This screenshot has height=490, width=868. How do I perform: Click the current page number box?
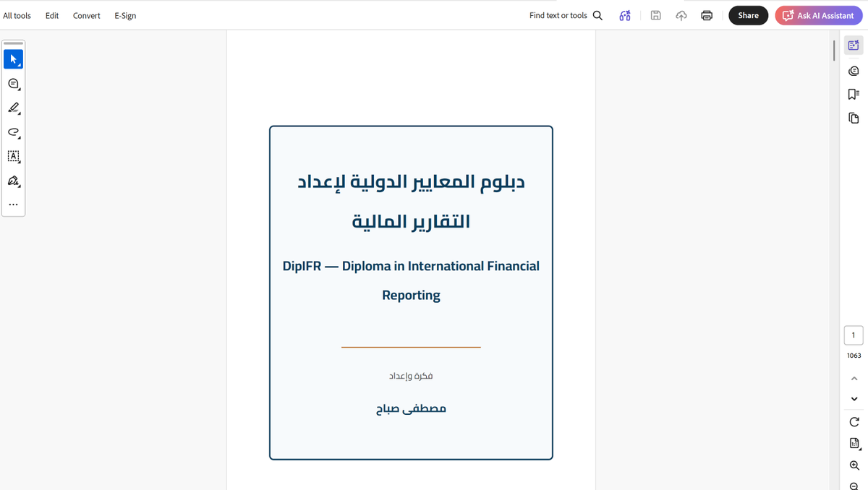pos(854,335)
